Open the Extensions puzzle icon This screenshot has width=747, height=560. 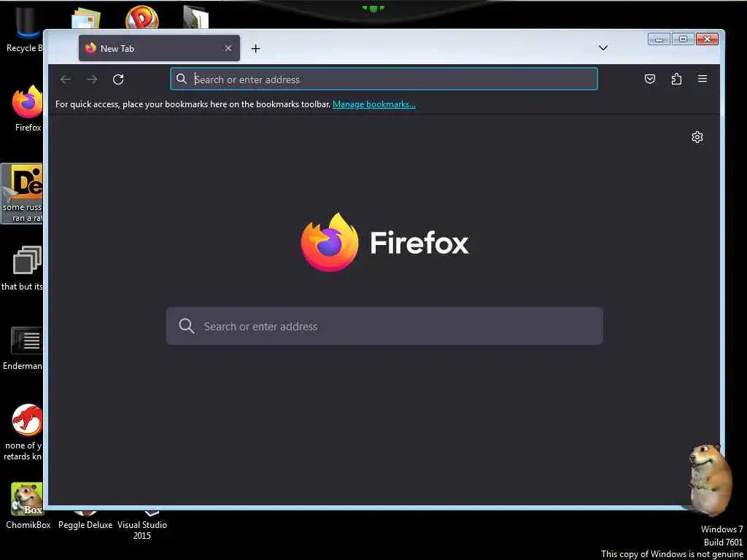pyautogui.click(x=676, y=79)
